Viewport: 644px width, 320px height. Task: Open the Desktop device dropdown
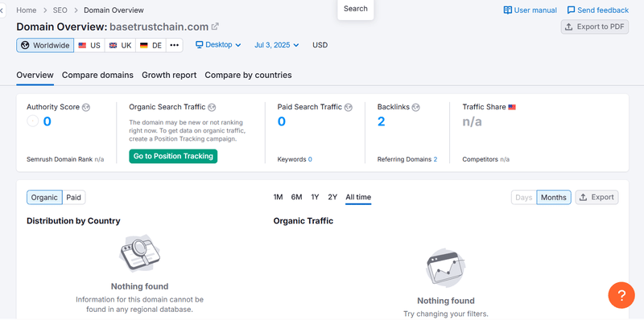(x=218, y=45)
